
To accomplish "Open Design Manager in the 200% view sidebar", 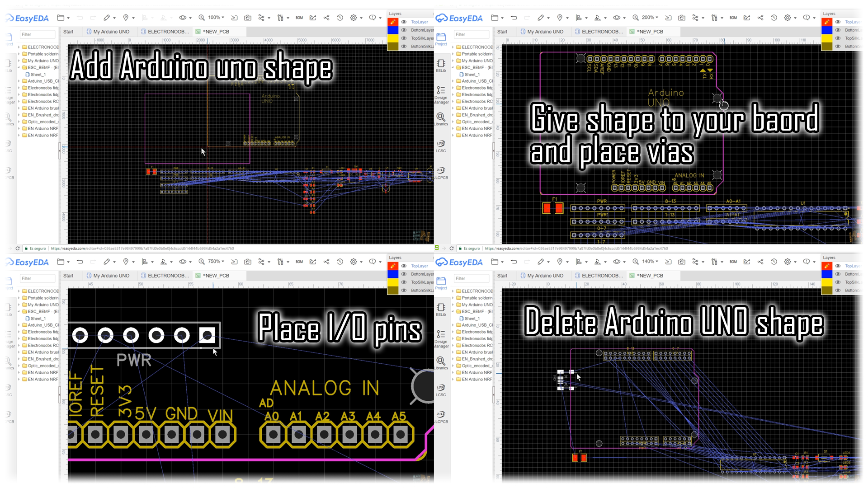I will click(441, 95).
